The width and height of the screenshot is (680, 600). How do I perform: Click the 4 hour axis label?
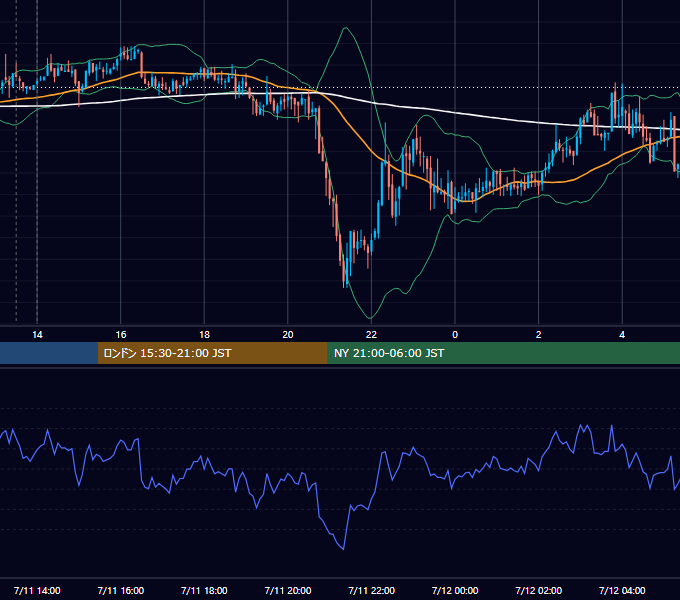(x=622, y=335)
